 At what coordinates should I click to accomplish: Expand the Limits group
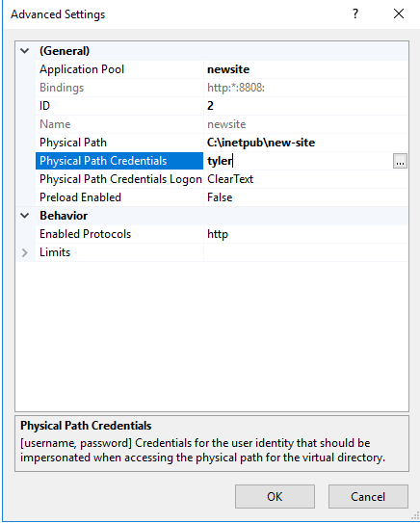25,252
